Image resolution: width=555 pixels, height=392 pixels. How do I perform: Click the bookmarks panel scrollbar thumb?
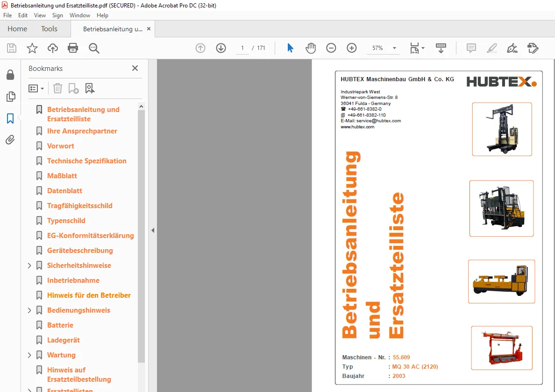coord(141,236)
